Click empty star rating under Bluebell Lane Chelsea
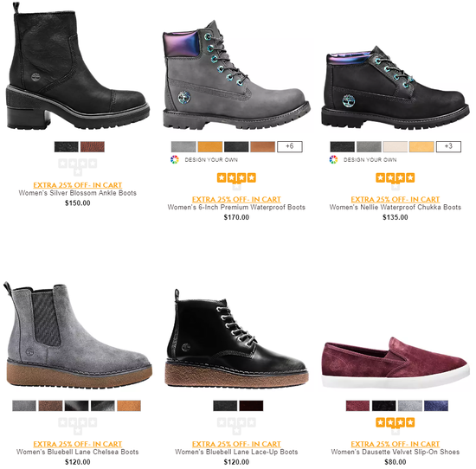Image resolution: width=476 pixels, height=469 pixels. pyautogui.click(x=78, y=426)
